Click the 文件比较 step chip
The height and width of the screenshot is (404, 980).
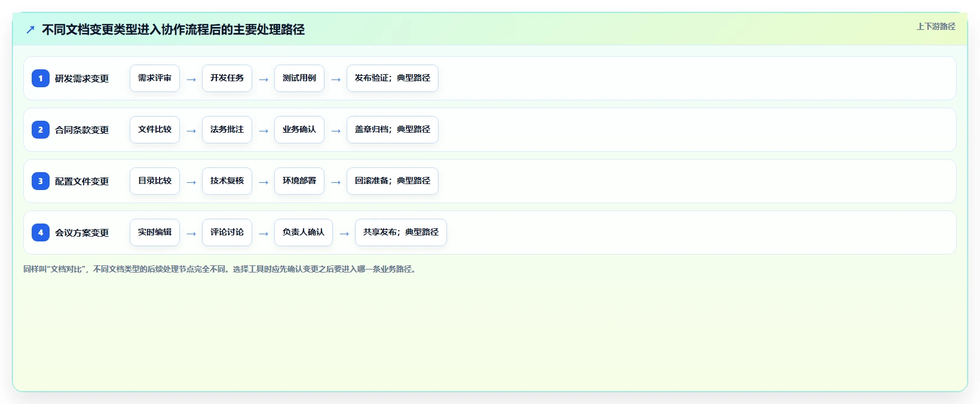pos(155,130)
